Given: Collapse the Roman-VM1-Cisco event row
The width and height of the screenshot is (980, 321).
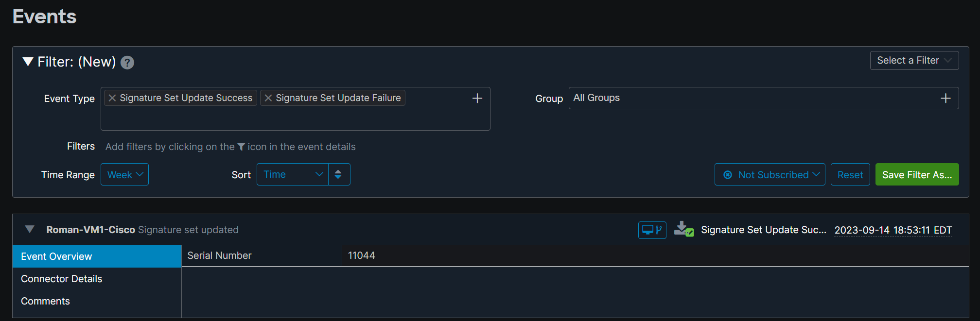Looking at the screenshot, I should click(30, 229).
